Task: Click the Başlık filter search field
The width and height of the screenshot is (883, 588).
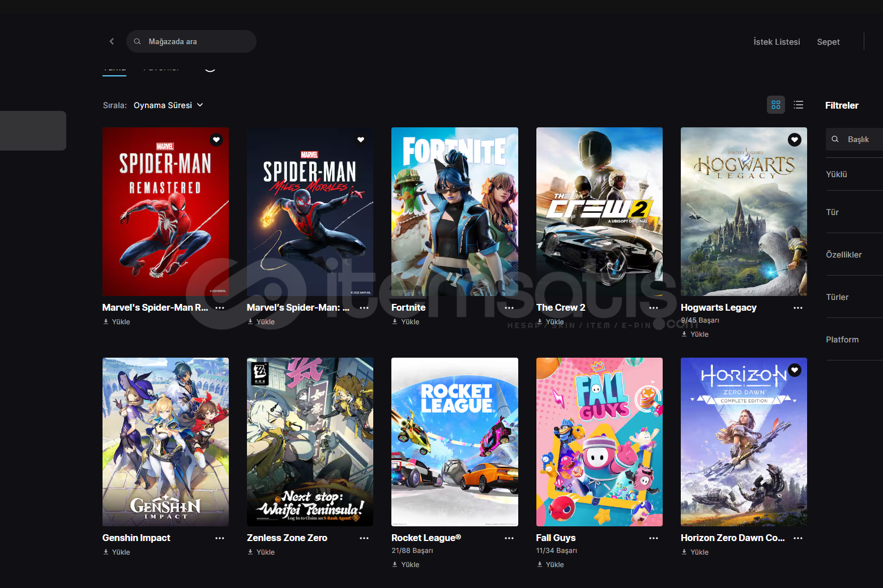Action: [854, 139]
